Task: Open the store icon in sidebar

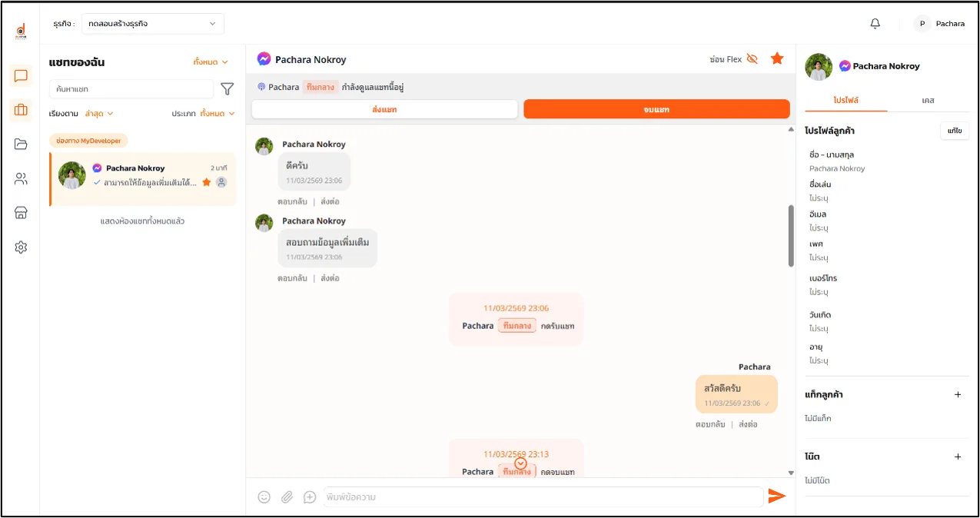Action: point(21,213)
